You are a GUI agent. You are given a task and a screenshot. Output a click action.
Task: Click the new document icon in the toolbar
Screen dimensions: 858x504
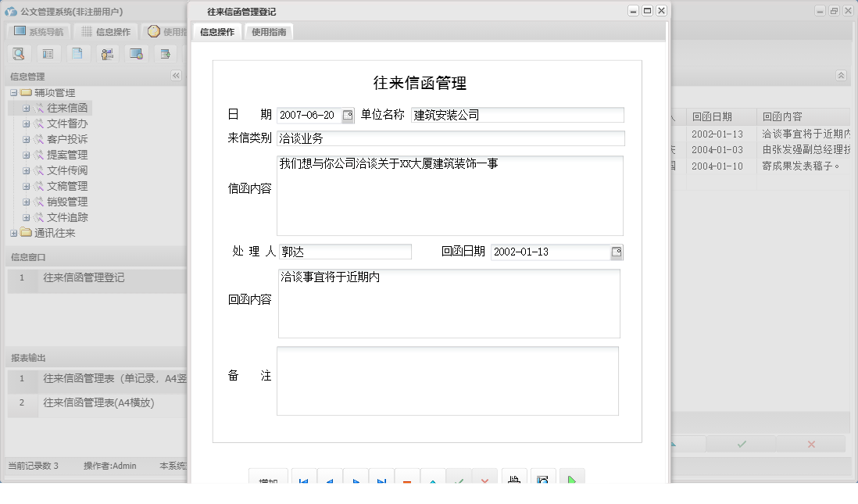coord(76,53)
